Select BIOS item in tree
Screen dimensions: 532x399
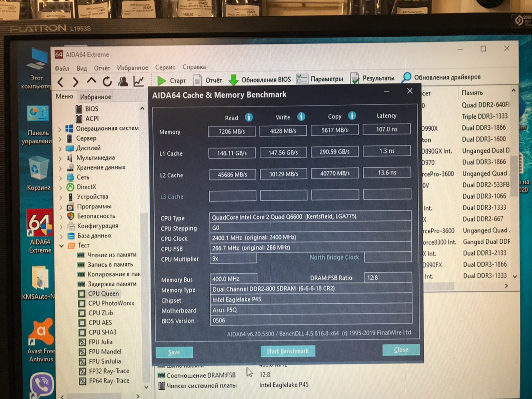pyautogui.click(x=87, y=109)
